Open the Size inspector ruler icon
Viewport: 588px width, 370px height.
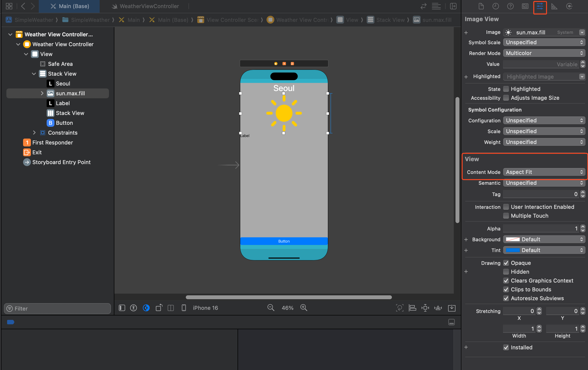point(554,6)
